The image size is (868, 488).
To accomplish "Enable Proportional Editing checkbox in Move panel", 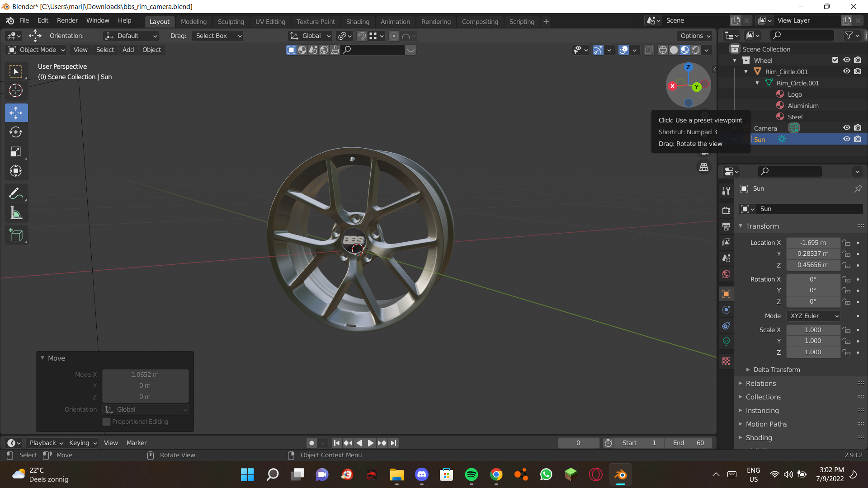I will 107,422.
